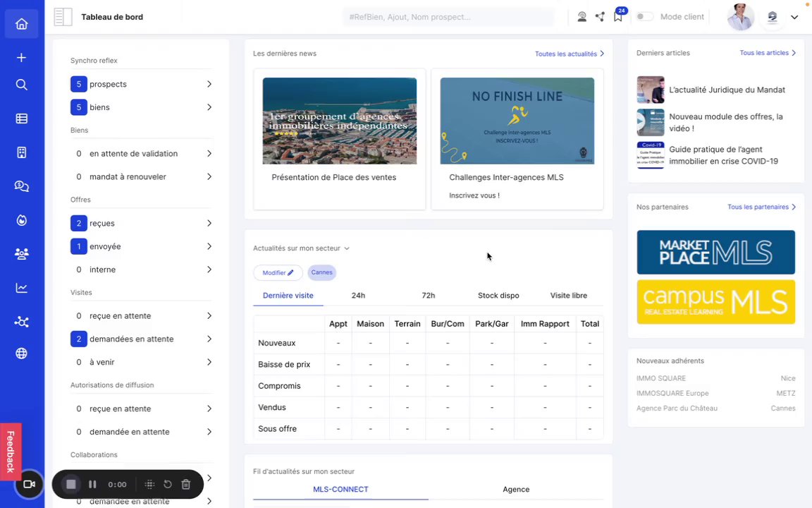Pause the screen recording
Viewport: 812px width, 508px height.
92,484
